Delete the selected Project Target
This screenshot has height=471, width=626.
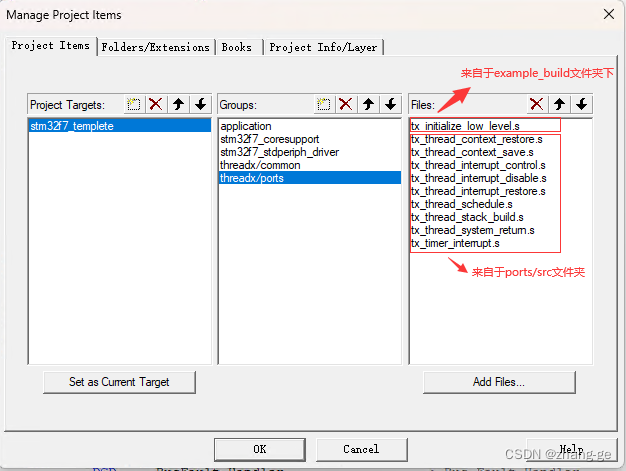(x=156, y=105)
